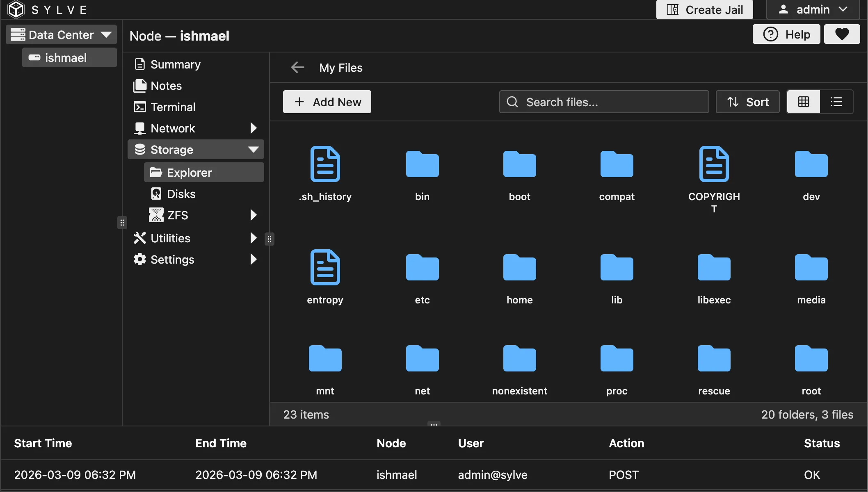Expand the Network section
This screenshot has height=492, width=868.
(253, 128)
